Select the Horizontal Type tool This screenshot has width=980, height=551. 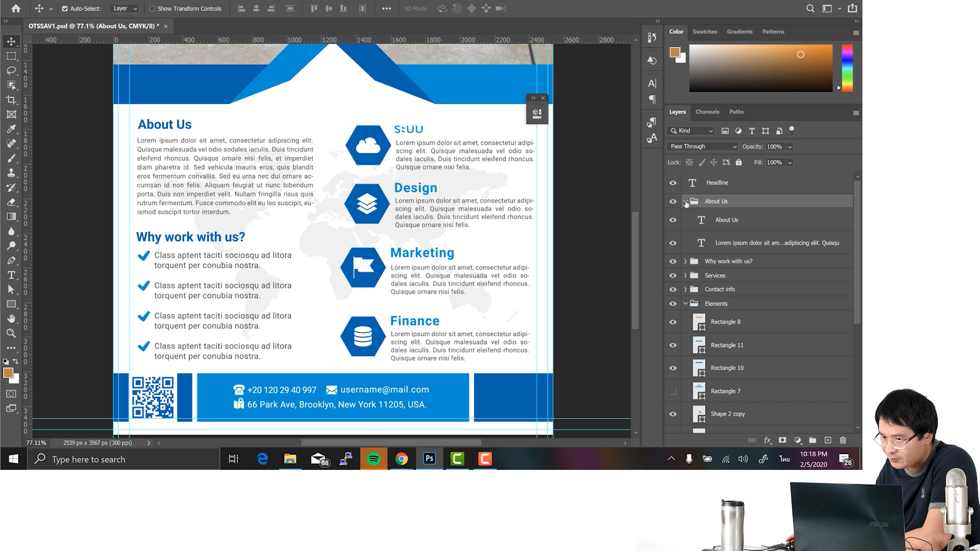11,275
